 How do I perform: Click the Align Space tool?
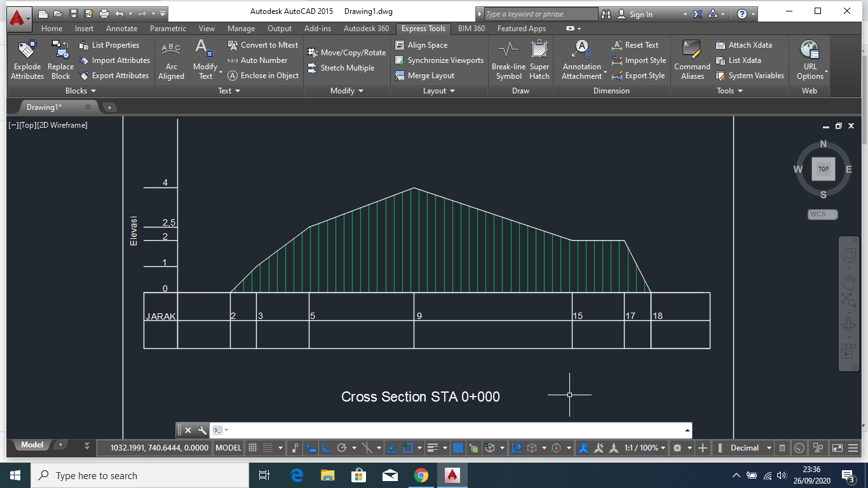click(x=421, y=45)
